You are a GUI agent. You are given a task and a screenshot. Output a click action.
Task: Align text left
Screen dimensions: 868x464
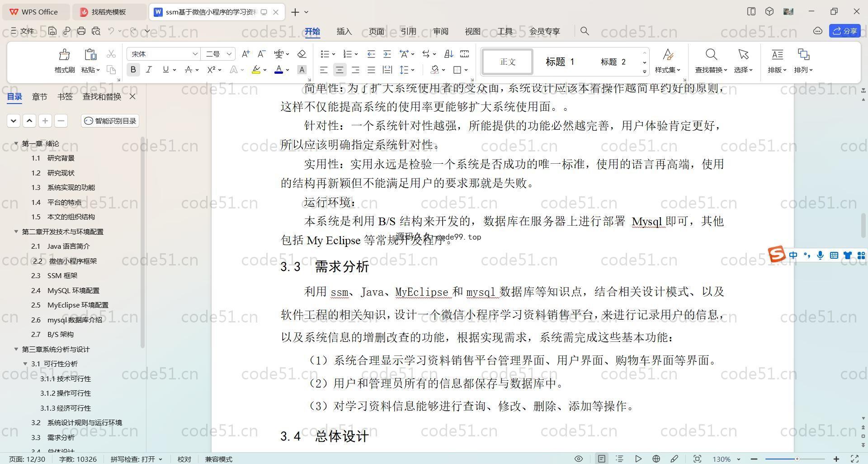pos(324,70)
